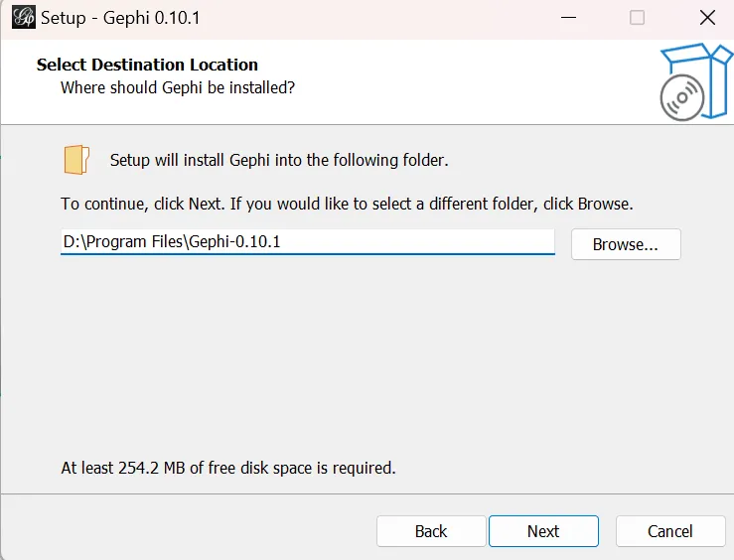Click the "Select Destination Location" heading
Screen dimensions: 734x560
(147, 65)
